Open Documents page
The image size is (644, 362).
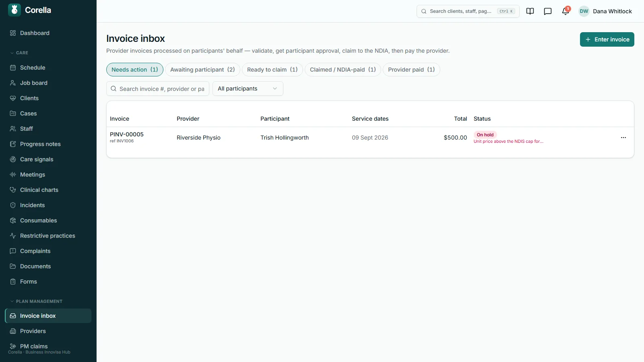pos(48,266)
